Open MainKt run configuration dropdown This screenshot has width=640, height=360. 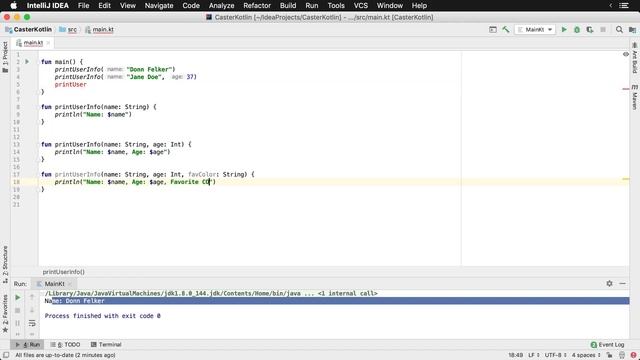click(x=535, y=29)
